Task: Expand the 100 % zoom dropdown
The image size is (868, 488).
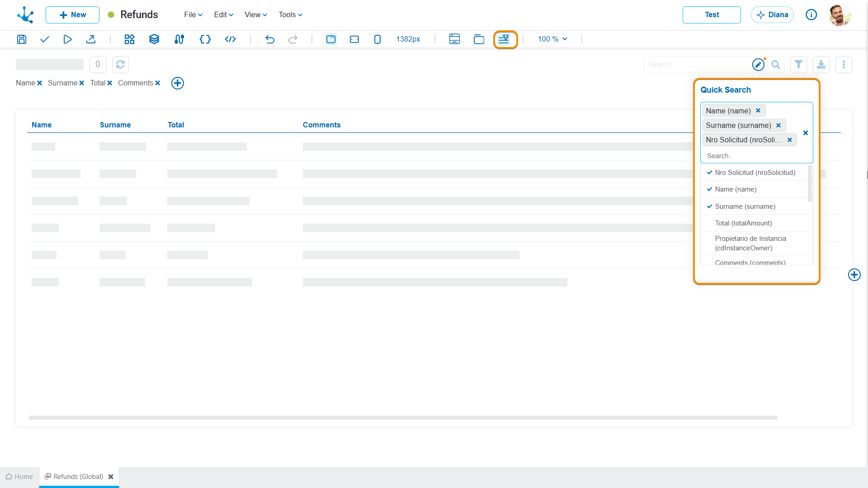Action: [552, 39]
